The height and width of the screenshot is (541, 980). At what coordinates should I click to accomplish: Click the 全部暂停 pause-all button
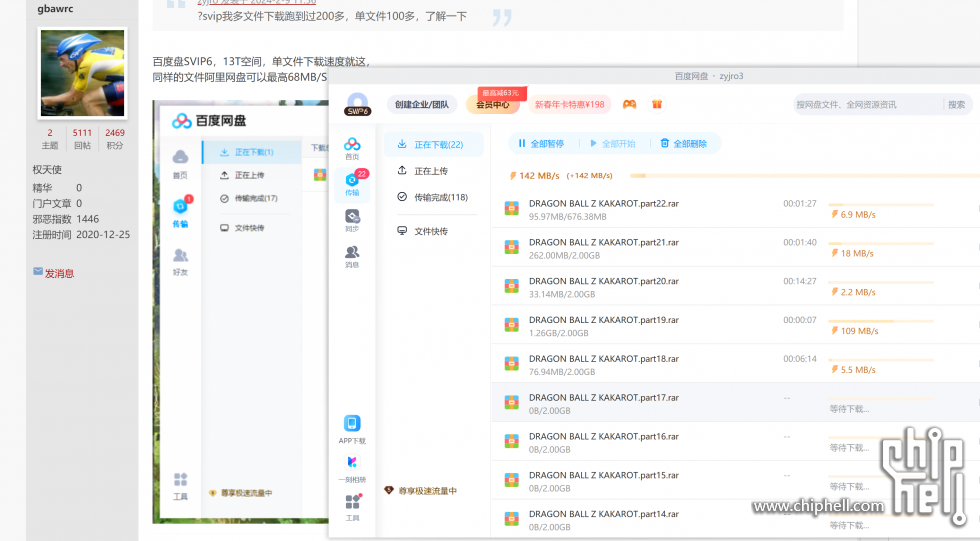(x=541, y=144)
